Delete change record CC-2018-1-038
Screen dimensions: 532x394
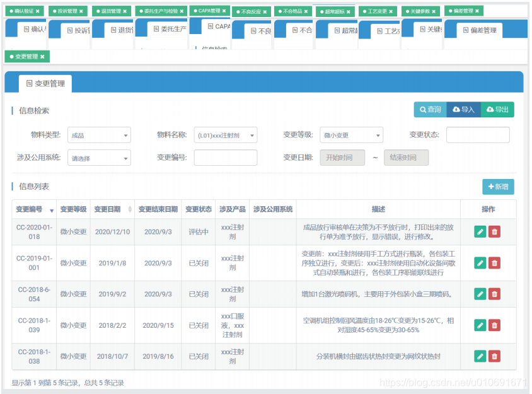pos(494,356)
